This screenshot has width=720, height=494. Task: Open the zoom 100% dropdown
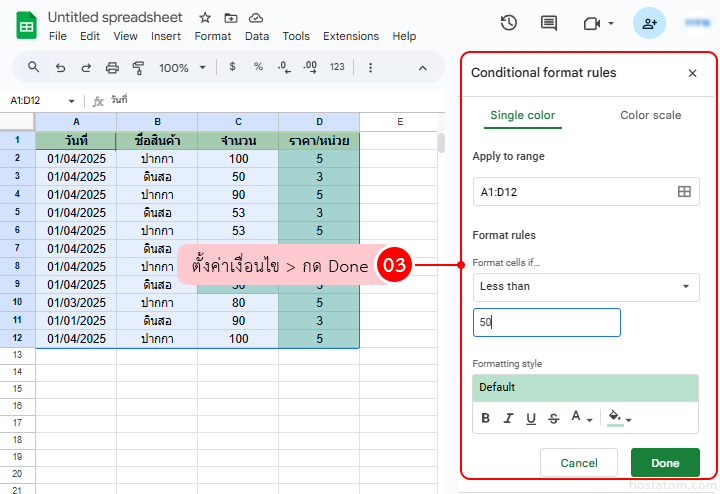pos(182,68)
